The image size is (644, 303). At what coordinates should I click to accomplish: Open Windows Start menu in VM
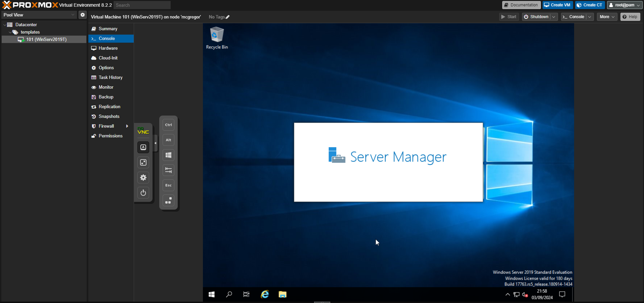pyautogui.click(x=212, y=295)
